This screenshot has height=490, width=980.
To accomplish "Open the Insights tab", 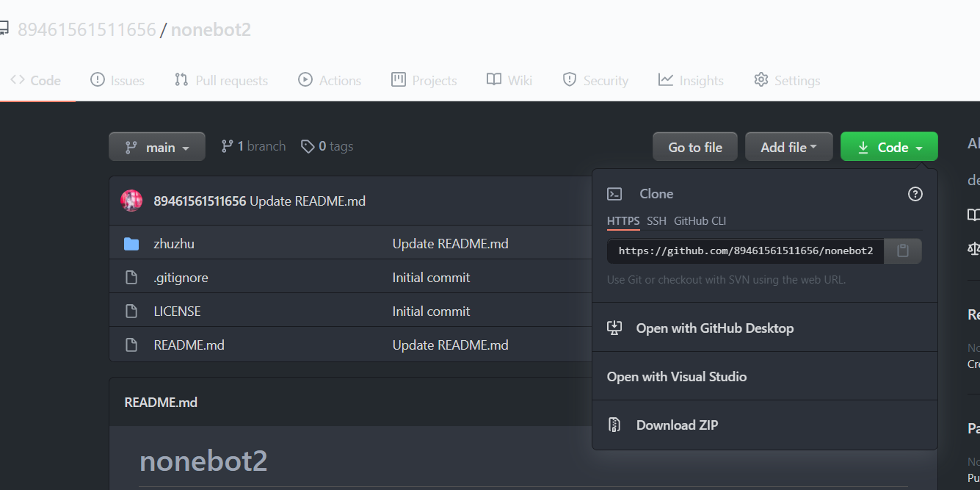I will click(x=691, y=80).
